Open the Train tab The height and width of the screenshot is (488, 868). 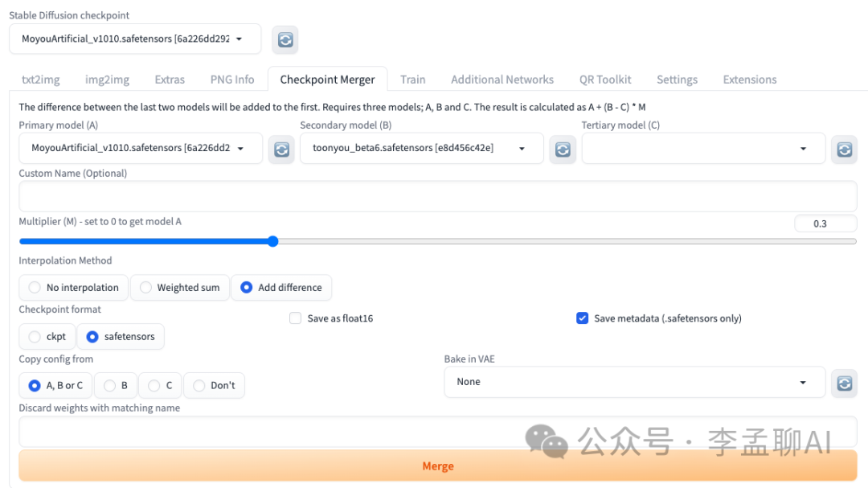(x=413, y=80)
